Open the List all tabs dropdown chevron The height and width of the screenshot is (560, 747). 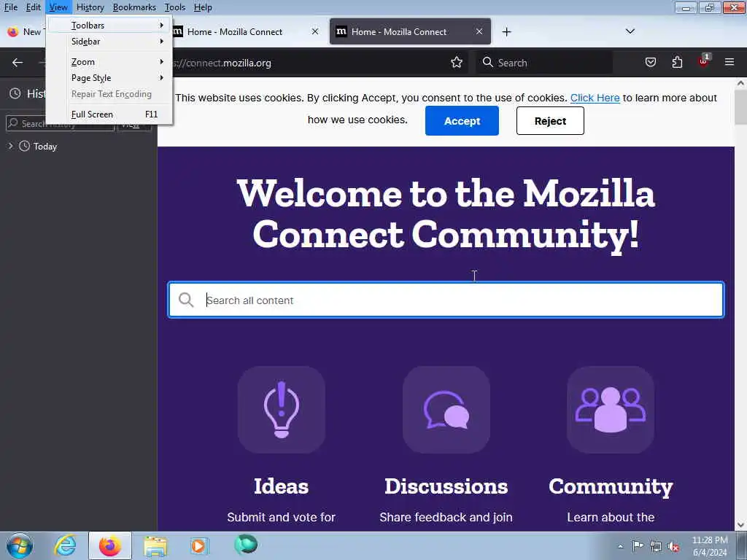(x=630, y=31)
